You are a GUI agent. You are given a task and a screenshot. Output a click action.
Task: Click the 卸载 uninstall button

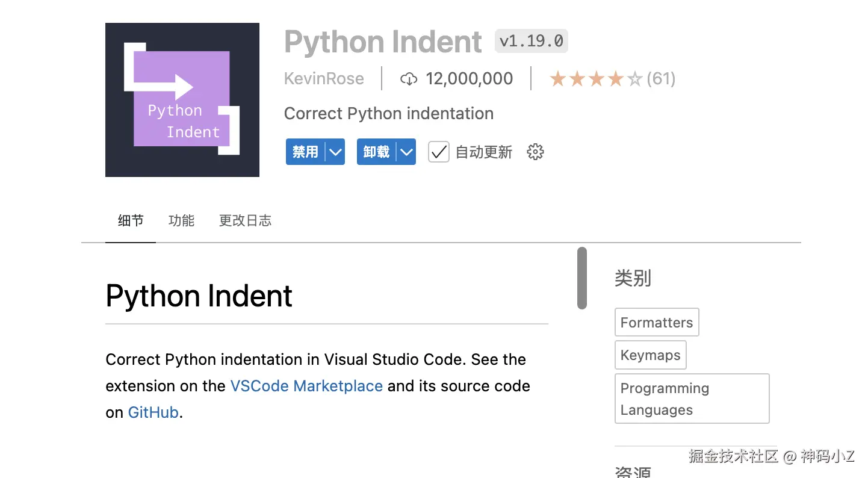376,152
